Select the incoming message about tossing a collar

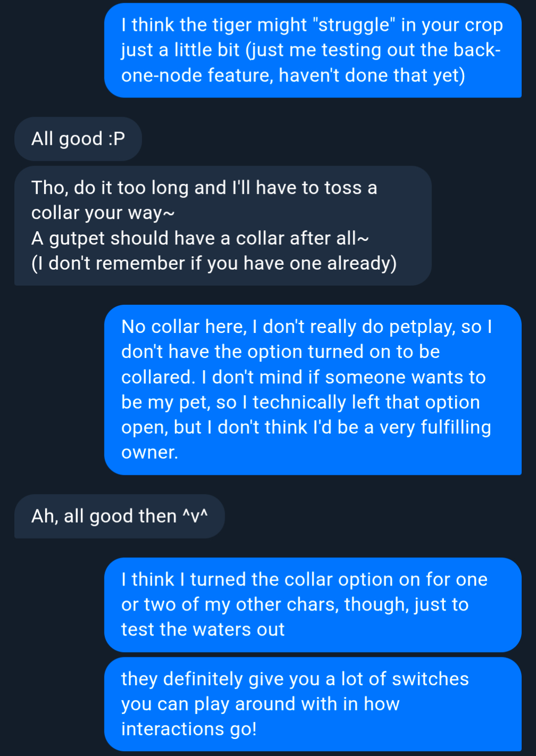click(222, 225)
